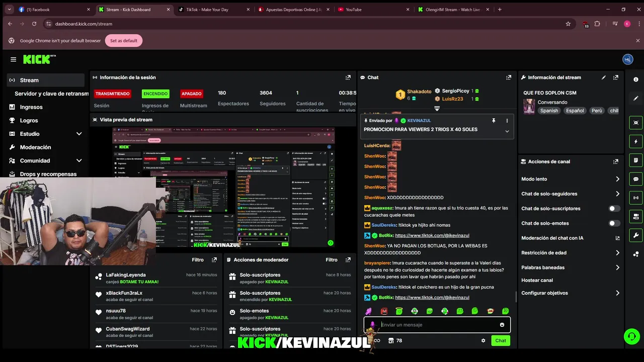The height and width of the screenshot is (362, 644).
Task: Toggle Chat de solo-emotes switch
Action: [614, 223]
